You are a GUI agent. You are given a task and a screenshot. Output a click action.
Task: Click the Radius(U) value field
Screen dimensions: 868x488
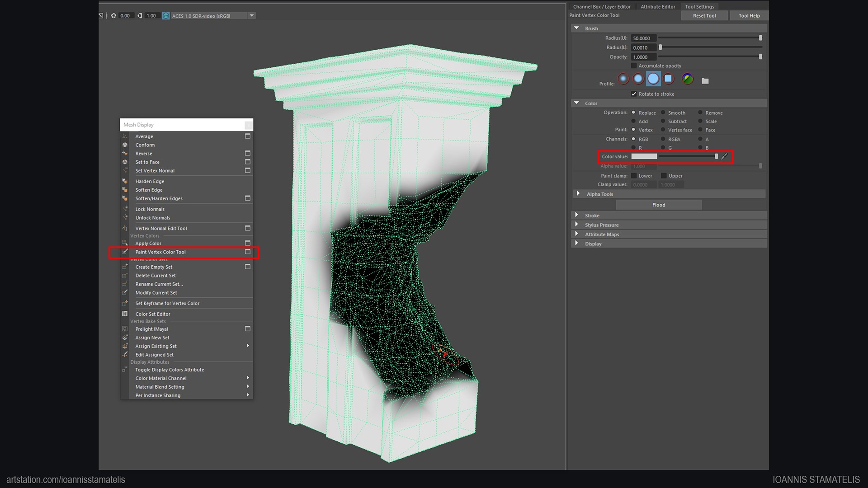(643, 38)
